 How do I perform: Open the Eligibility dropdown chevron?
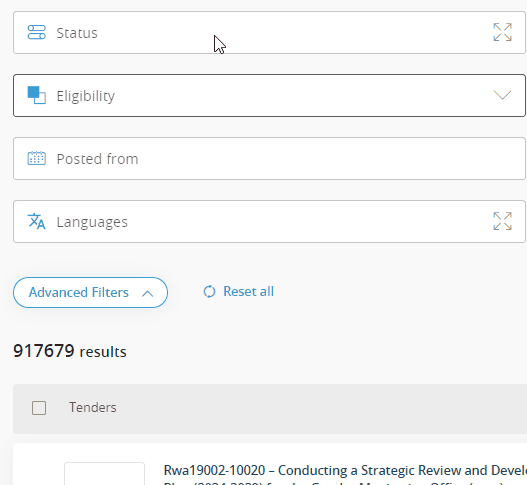click(x=502, y=95)
